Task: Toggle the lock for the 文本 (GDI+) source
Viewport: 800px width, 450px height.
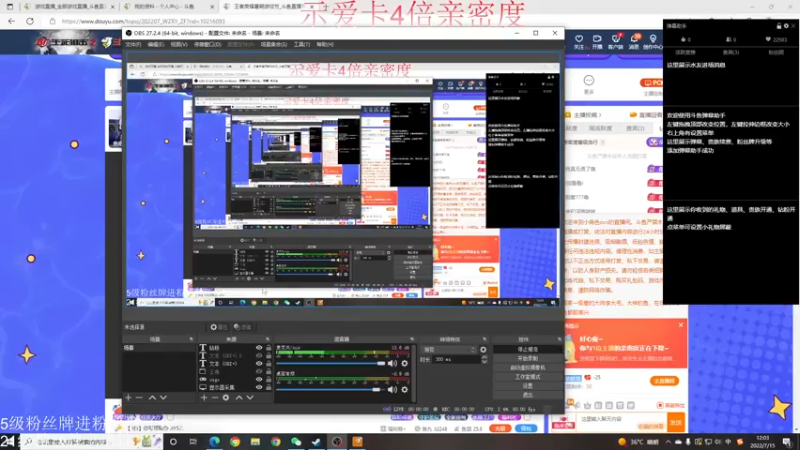Action: click(268, 364)
